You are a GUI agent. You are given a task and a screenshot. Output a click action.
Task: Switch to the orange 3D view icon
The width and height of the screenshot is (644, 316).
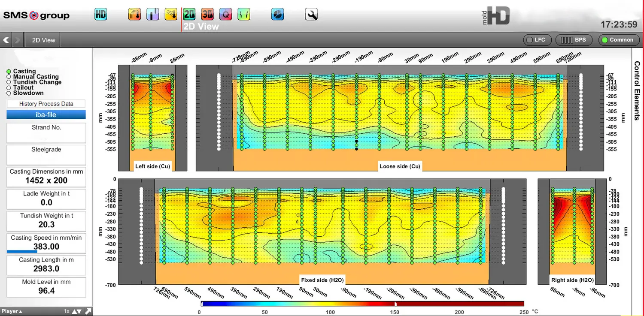pyautogui.click(x=207, y=14)
